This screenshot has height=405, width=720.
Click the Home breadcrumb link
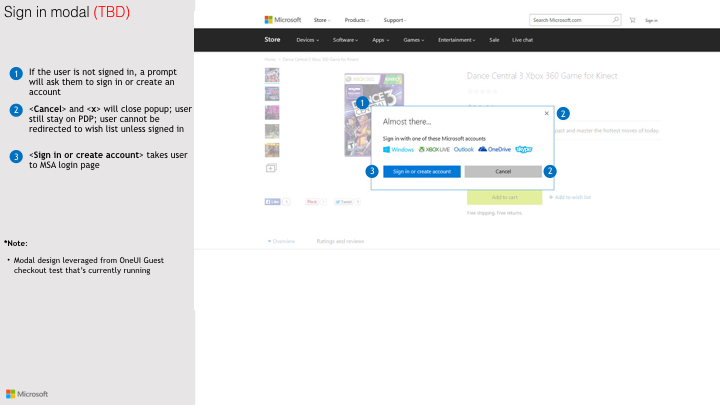(x=270, y=59)
